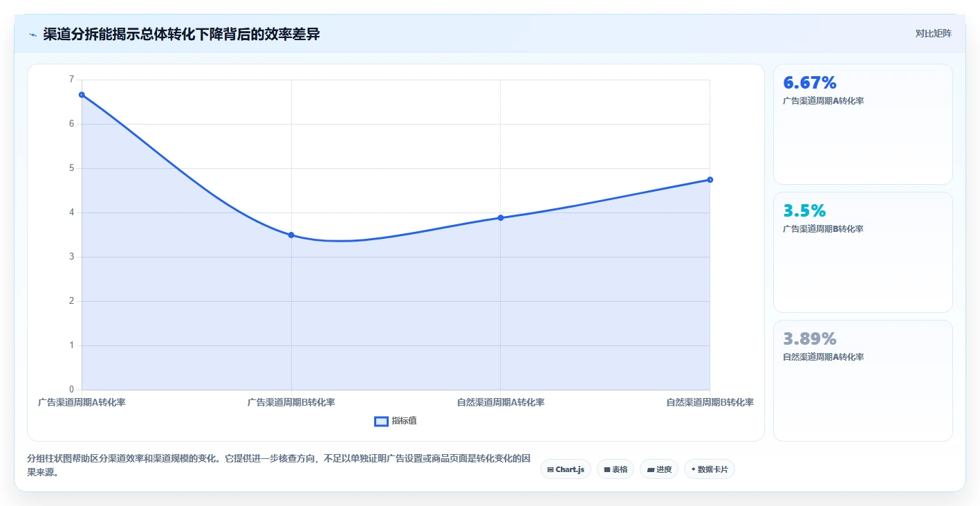Click data point for 广告渠道周期B转化率
Viewport: 980px width, 506px height.
click(291, 235)
